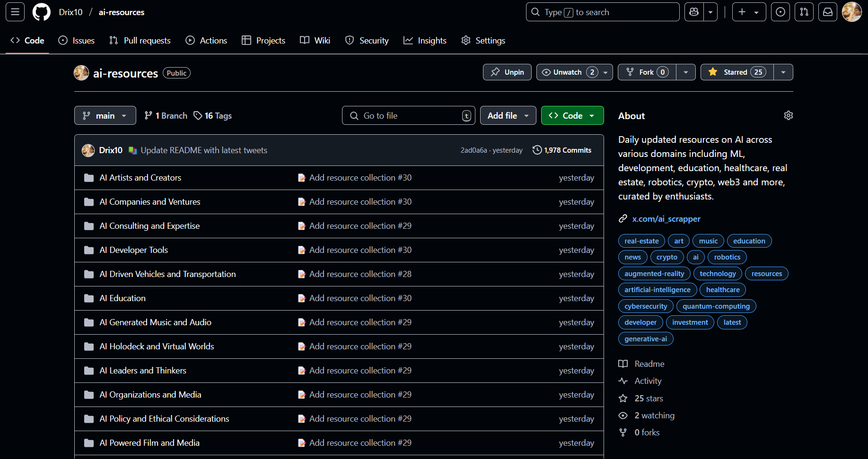Open the AI Education folder
Image resolution: width=868 pixels, height=459 pixels.
click(123, 298)
